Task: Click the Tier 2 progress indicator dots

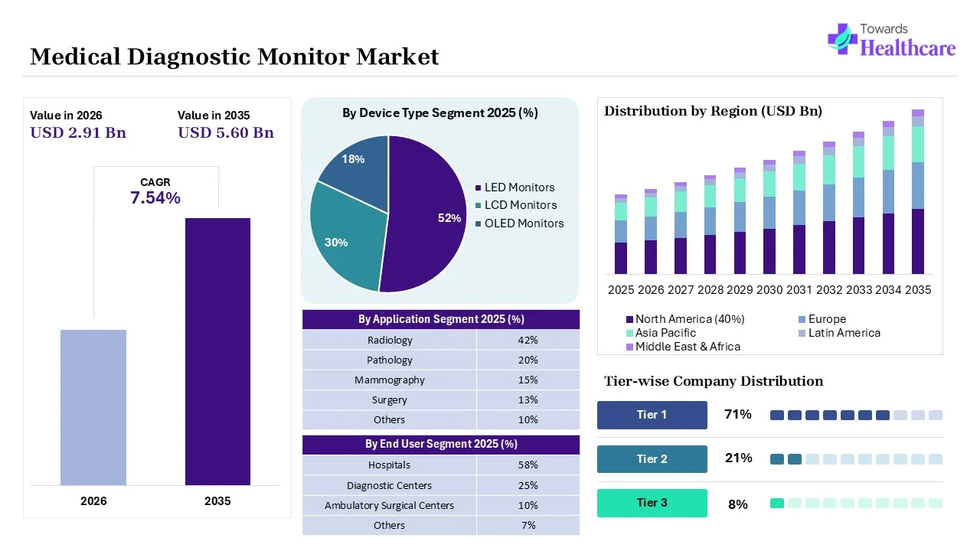Action: (x=856, y=459)
